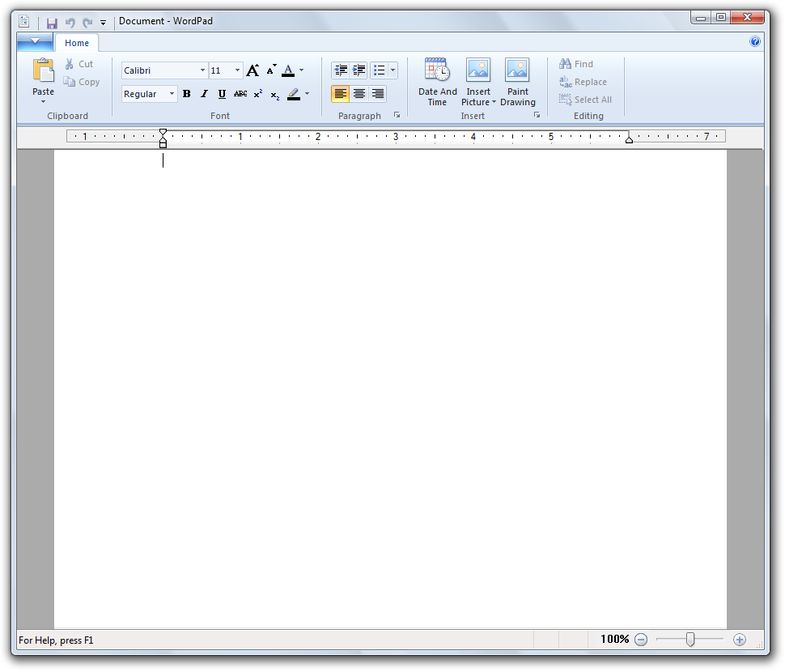Click the Shrink Font icon

pyautogui.click(x=271, y=70)
